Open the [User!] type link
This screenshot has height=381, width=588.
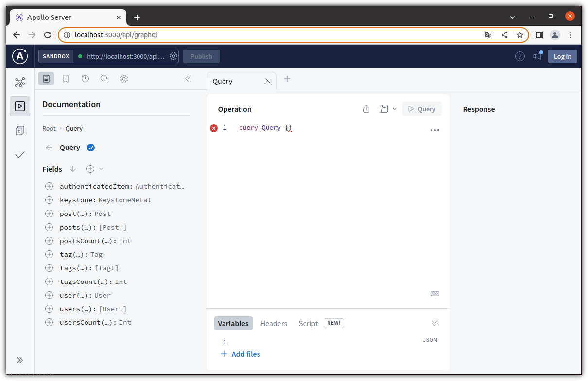(113, 309)
